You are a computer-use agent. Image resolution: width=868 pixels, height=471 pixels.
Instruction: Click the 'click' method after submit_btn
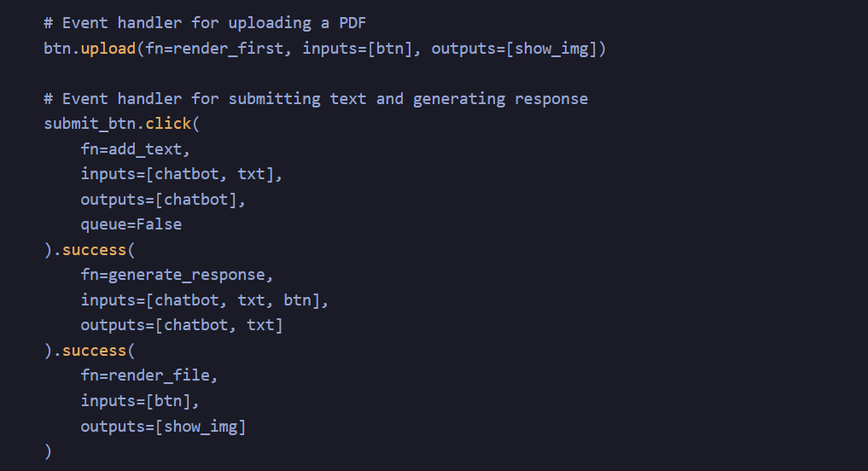[168, 124]
